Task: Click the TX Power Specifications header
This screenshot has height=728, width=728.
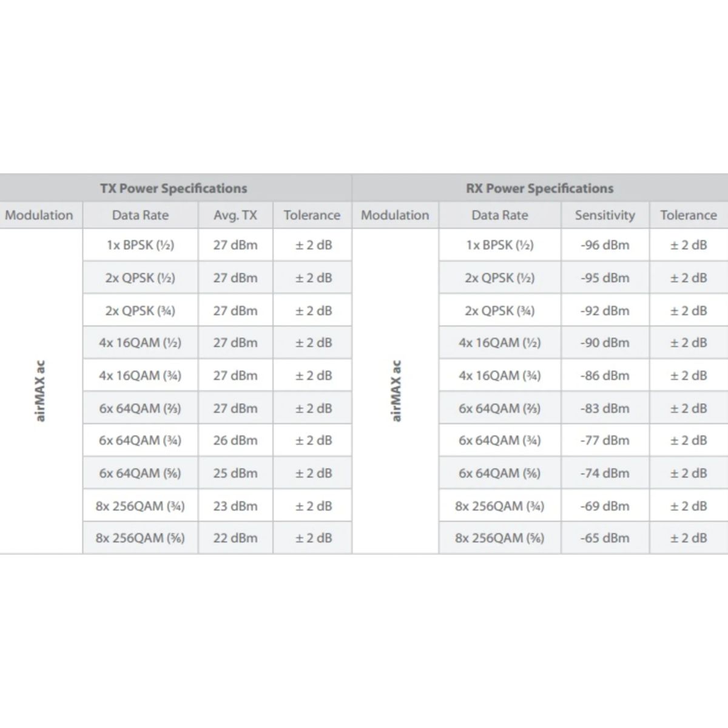Action: point(174,188)
